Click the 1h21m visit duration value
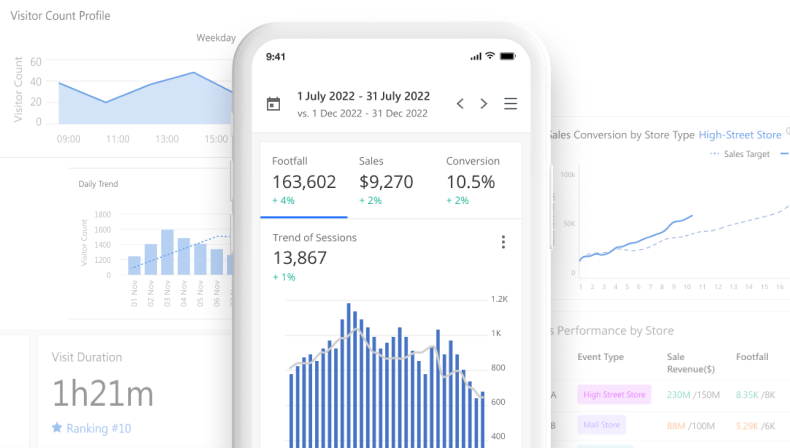790x448 pixels. click(103, 394)
